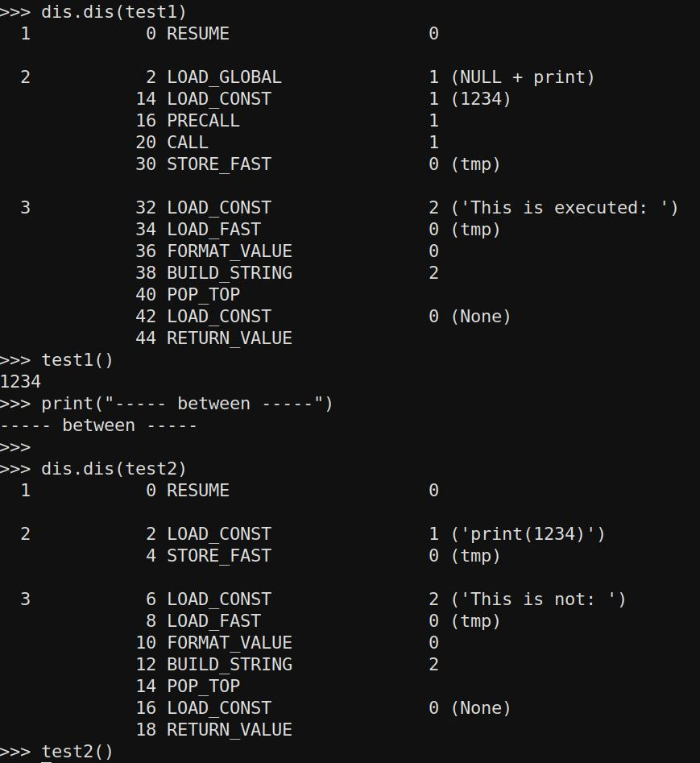Select the CALL instruction at offset 20
Screen dimensions: 700x763
tap(187, 143)
